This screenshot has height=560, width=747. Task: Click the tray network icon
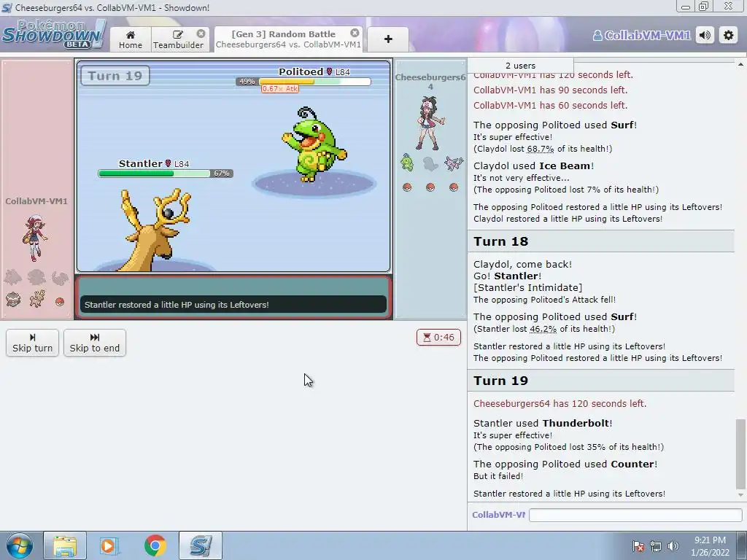click(656, 546)
